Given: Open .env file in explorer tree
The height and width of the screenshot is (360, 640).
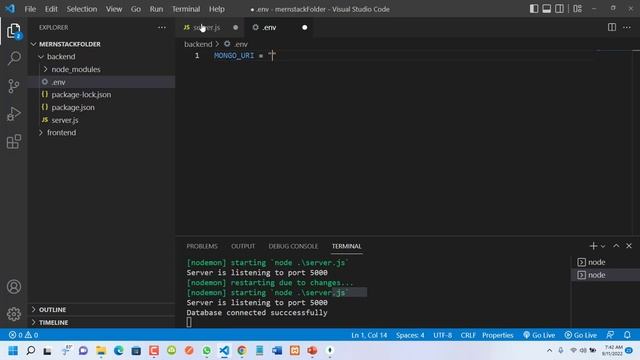Looking at the screenshot, I should tap(102, 82).
